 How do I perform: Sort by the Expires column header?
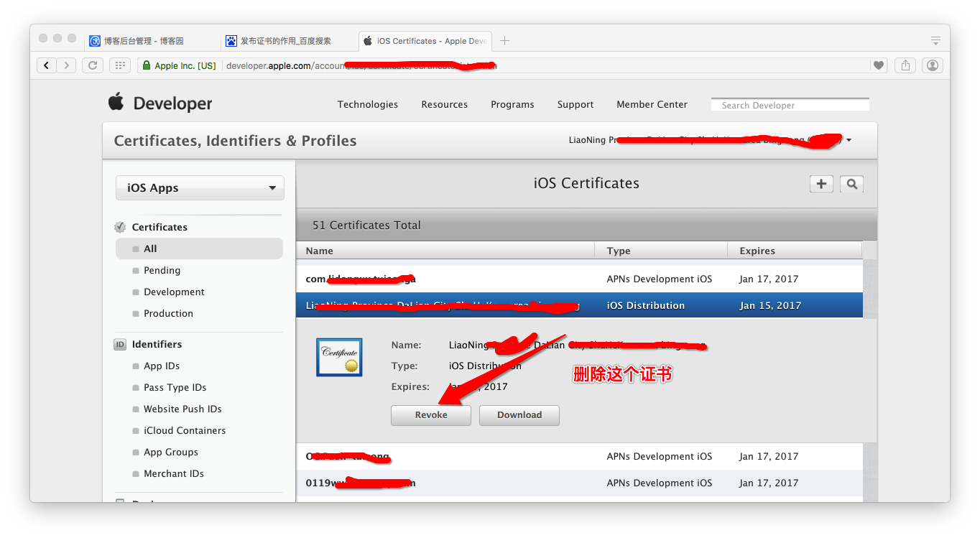click(x=795, y=251)
